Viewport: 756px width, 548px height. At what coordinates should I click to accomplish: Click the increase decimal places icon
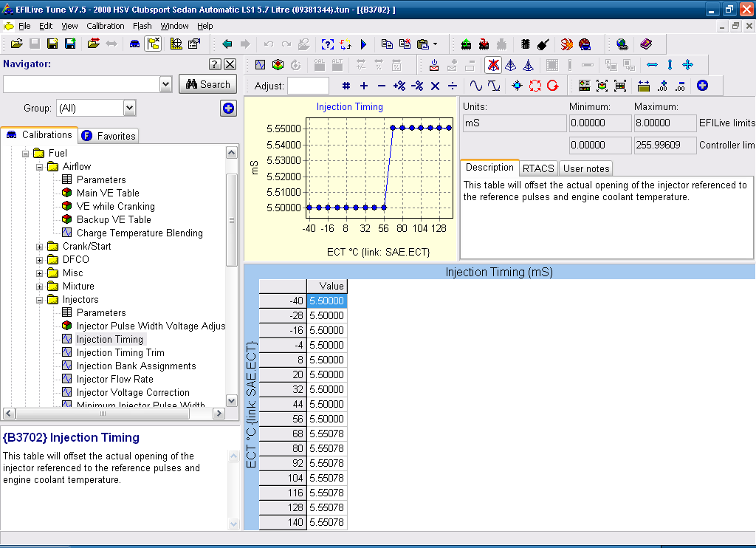(662, 86)
